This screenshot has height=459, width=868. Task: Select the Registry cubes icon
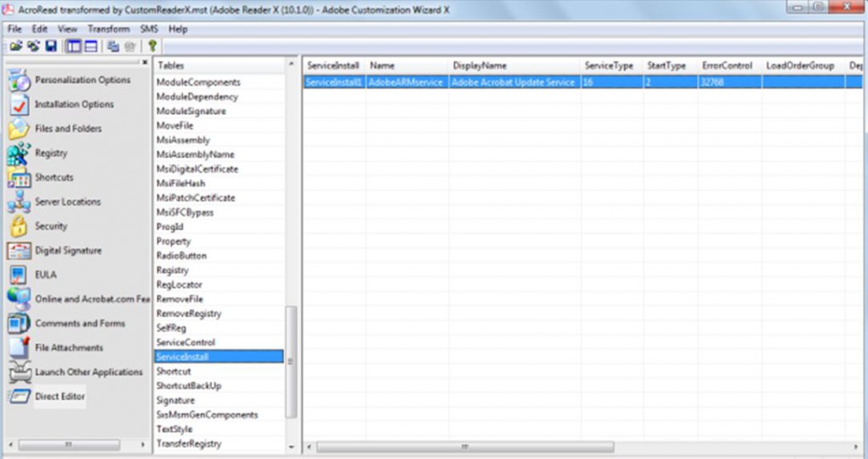[x=19, y=153]
